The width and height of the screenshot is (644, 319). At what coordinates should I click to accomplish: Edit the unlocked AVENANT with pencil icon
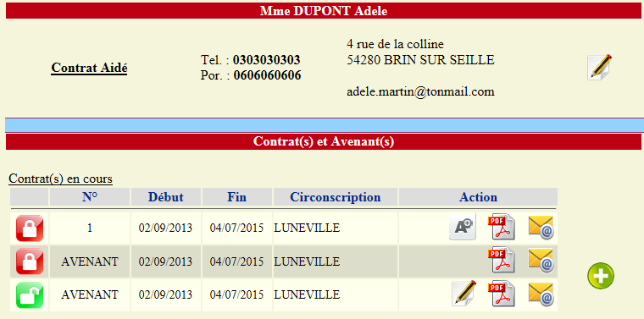coord(464,293)
